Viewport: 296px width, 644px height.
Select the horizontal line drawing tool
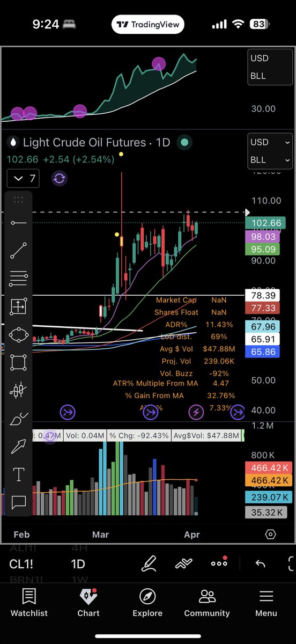pos(19,223)
